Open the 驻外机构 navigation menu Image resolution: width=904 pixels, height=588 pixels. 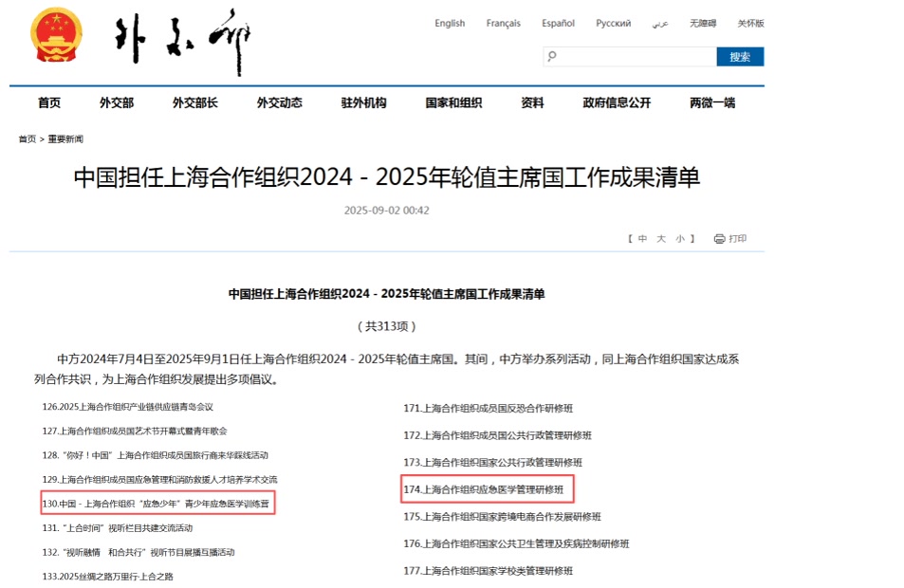coord(363,103)
